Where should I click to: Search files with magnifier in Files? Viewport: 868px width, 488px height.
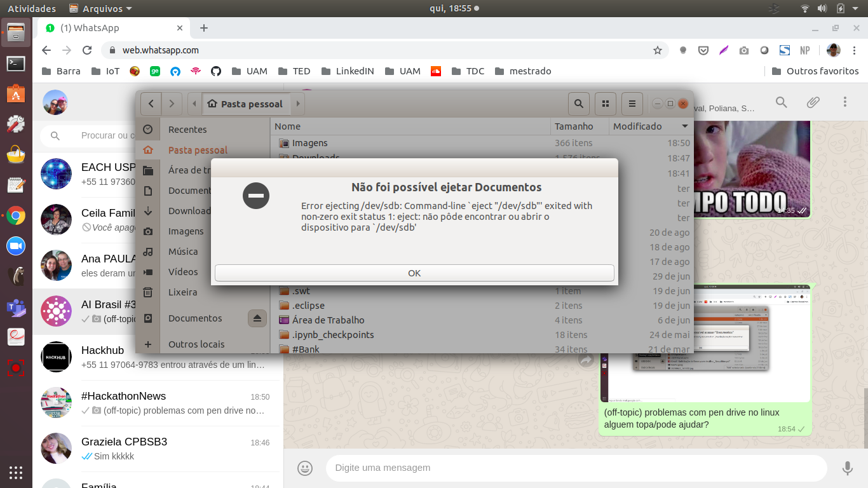[579, 104]
